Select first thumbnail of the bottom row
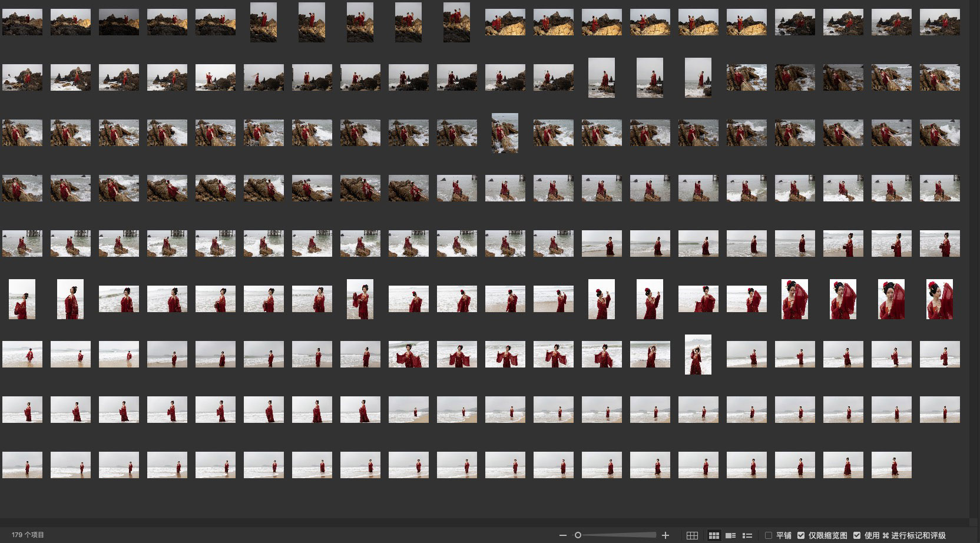980x543 pixels. (22, 465)
